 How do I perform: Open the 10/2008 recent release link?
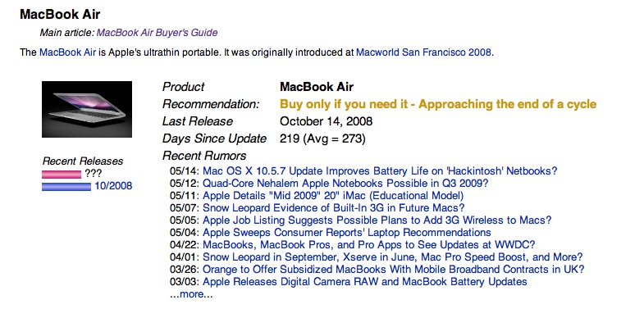[113, 186]
